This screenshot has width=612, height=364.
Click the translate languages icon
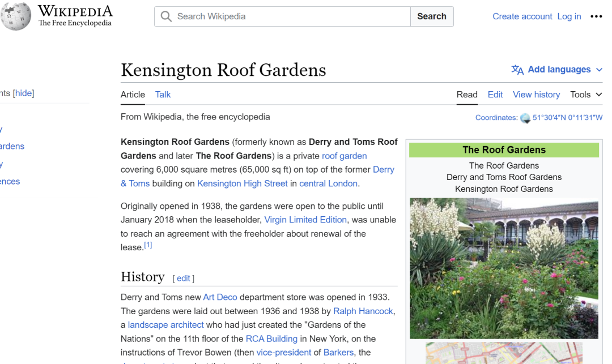click(517, 70)
